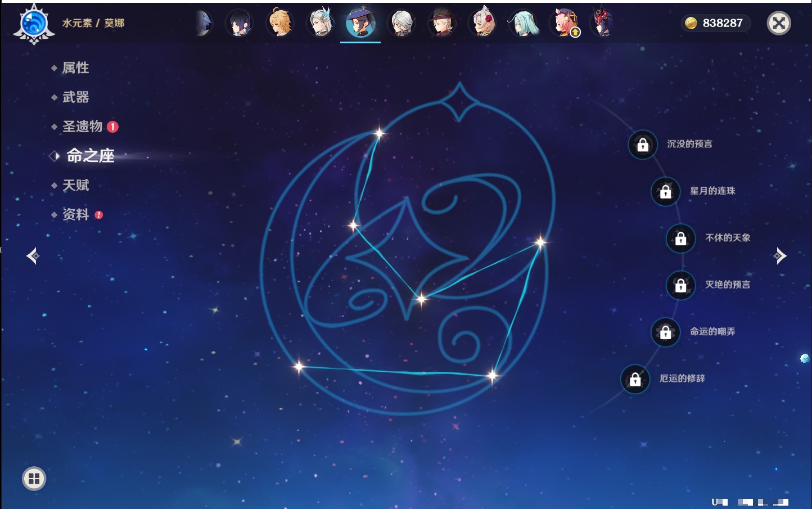The width and height of the screenshot is (812, 509).
Task: Click the Mora balance 838287
Action: coord(723,23)
